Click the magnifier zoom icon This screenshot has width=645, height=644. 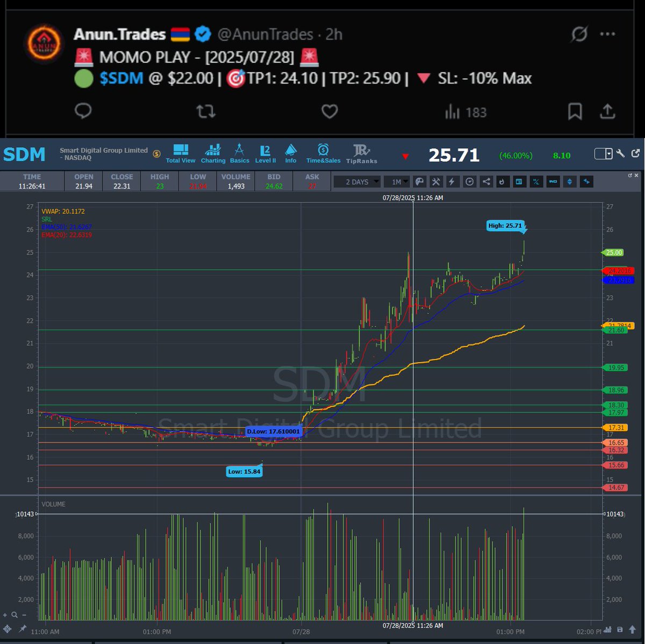15,615
